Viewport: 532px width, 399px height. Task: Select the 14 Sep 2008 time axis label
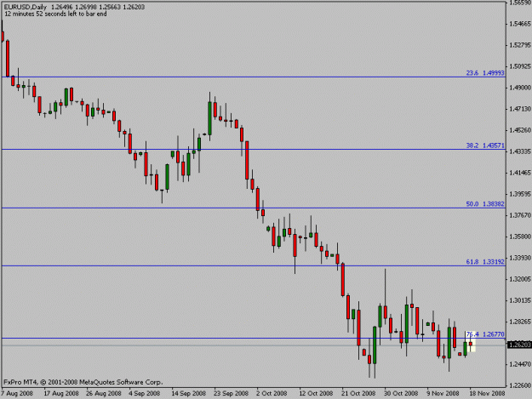coord(189,394)
